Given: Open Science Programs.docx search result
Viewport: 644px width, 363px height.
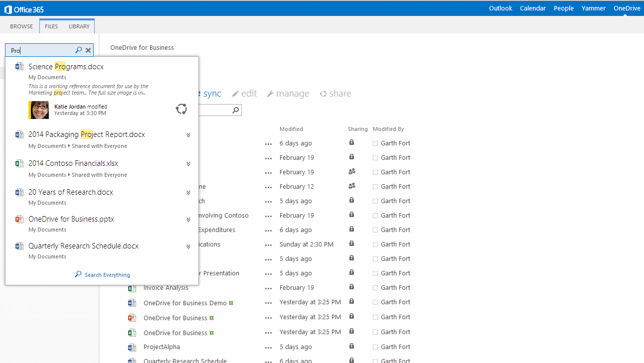Looking at the screenshot, I should click(x=66, y=67).
